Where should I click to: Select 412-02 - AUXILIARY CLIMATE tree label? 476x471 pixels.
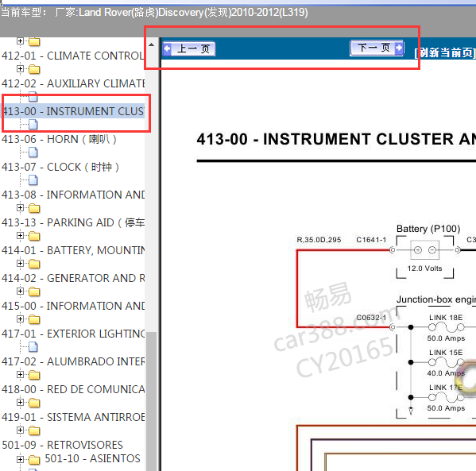pos(73,83)
